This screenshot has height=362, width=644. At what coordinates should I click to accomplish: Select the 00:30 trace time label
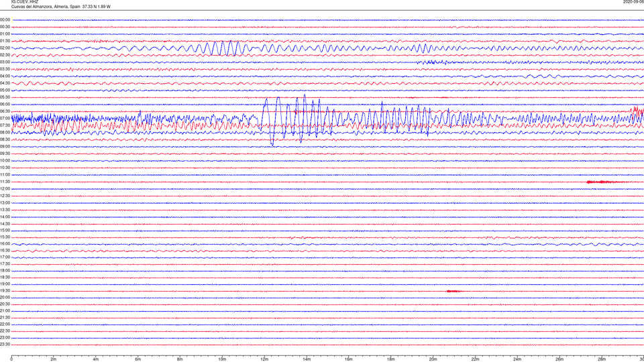[x=5, y=27]
